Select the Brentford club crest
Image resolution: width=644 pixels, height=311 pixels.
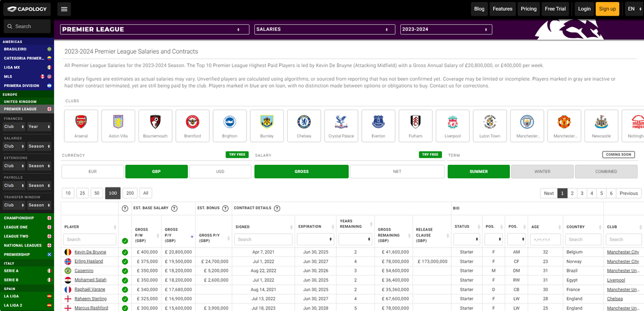coord(193,126)
